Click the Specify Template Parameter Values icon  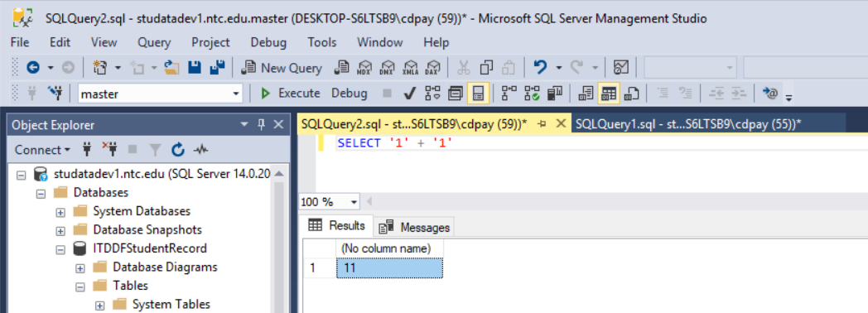tap(770, 94)
